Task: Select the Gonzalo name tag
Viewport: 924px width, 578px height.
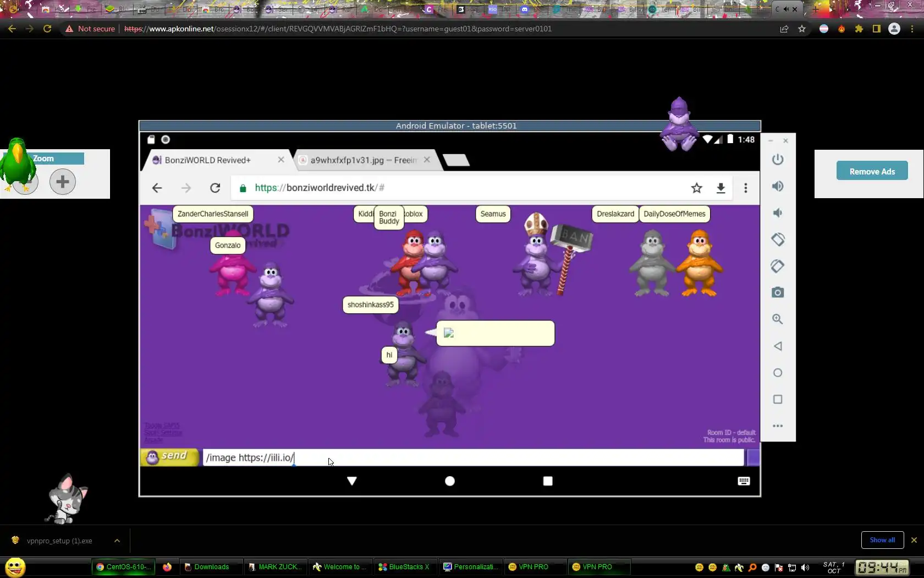Action: tap(228, 246)
